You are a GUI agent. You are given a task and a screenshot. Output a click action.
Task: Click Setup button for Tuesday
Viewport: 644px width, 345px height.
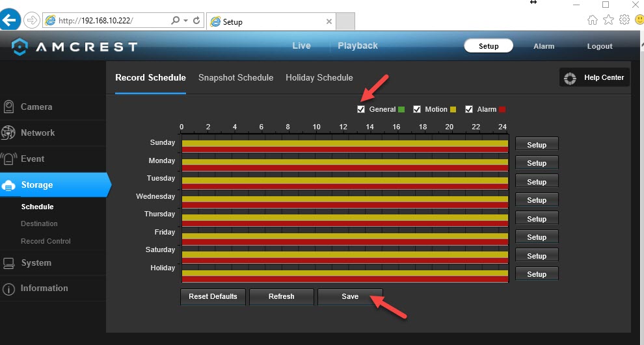click(x=537, y=182)
